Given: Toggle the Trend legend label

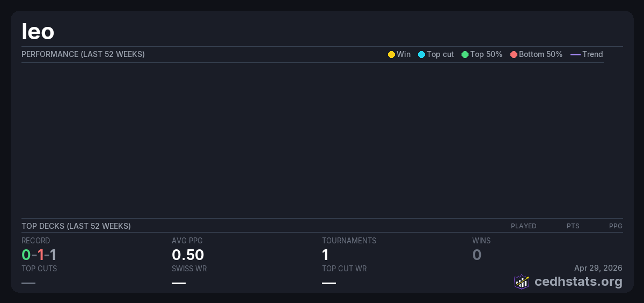Looking at the screenshot, I should click(592, 54).
